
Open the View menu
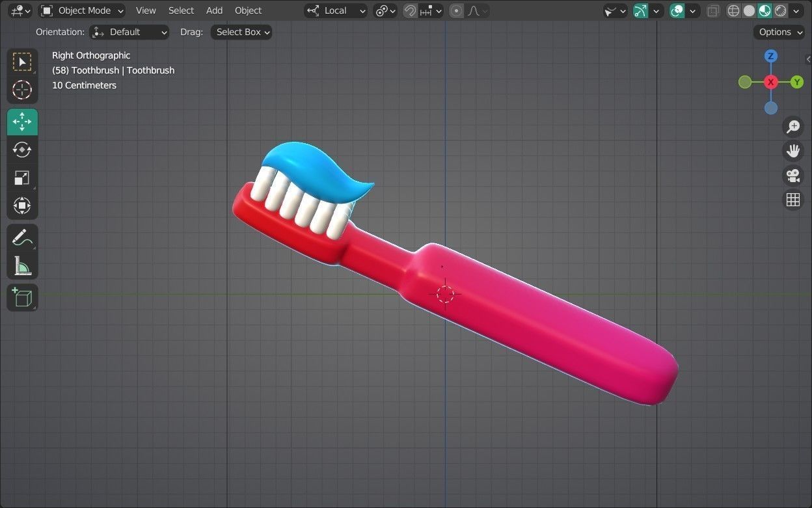click(145, 10)
